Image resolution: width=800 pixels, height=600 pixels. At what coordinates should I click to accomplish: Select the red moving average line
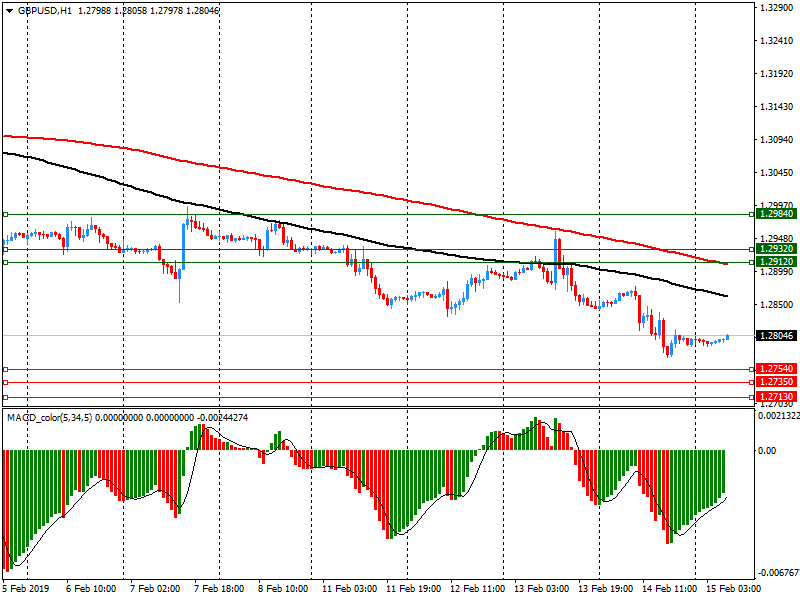click(300, 181)
